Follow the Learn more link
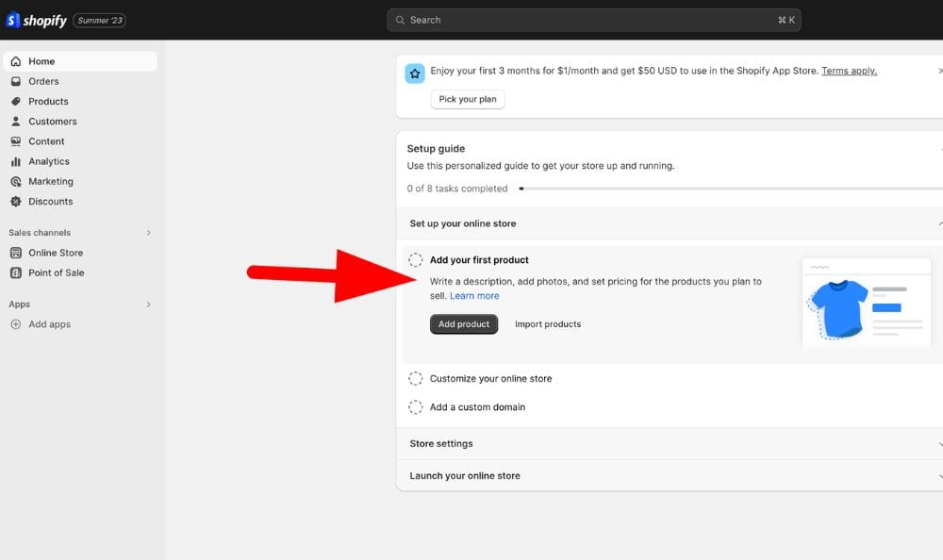This screenshot has width=943, height=560. [474, 296]
